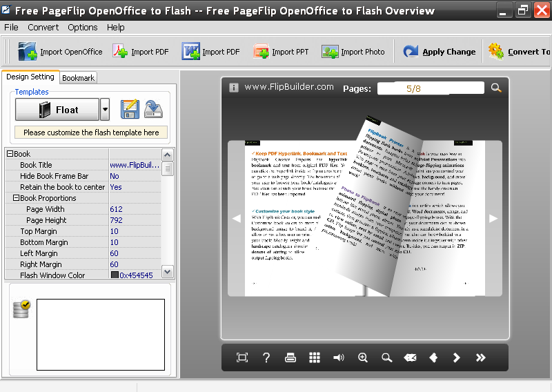Click Convert To gear icon
The image size is (552, 392).
496,52
